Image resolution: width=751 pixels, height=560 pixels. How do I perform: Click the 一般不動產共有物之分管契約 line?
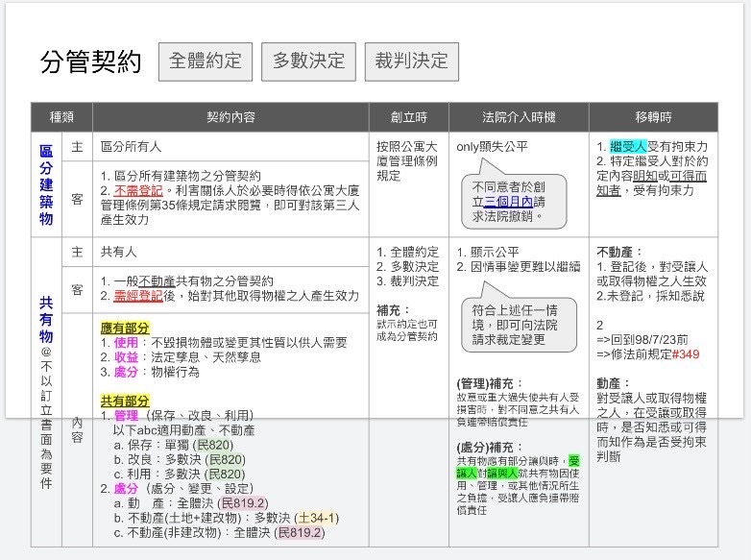click(x=187, y=281)
